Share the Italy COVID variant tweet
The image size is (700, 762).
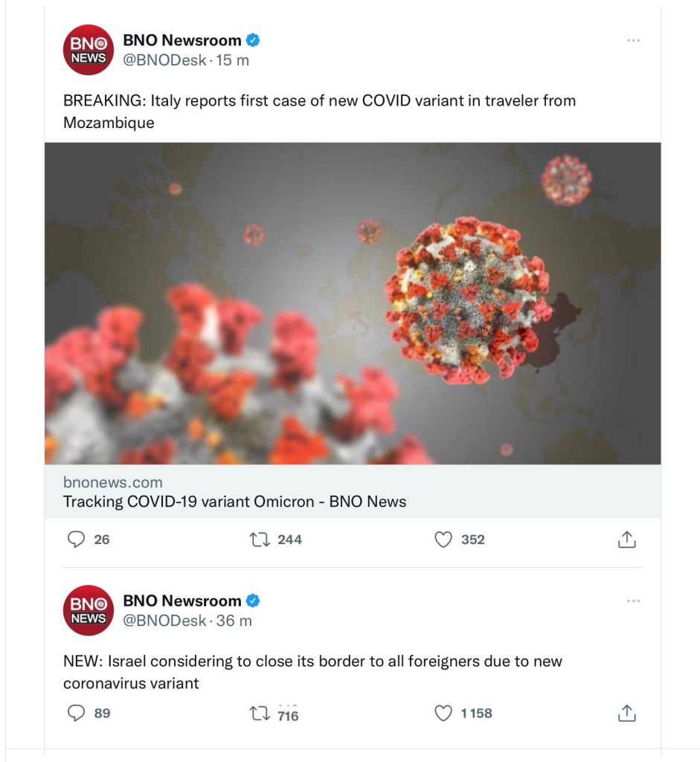pos(627,540)
